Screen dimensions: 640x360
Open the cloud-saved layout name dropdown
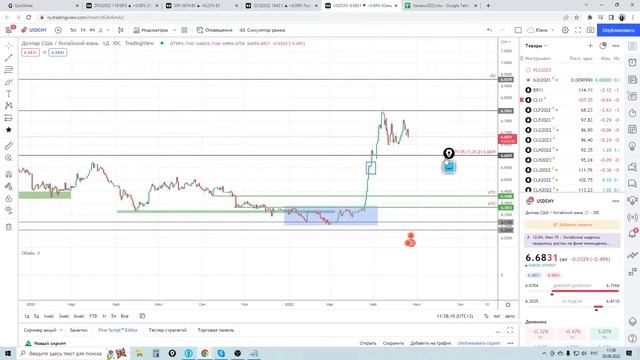tap(541, 30)
